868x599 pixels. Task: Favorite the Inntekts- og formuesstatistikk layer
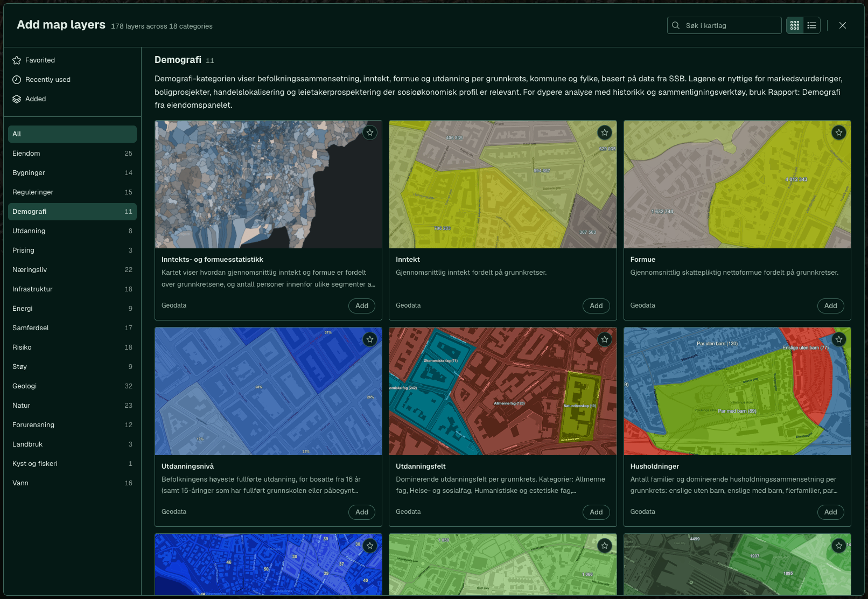point(370,133)
